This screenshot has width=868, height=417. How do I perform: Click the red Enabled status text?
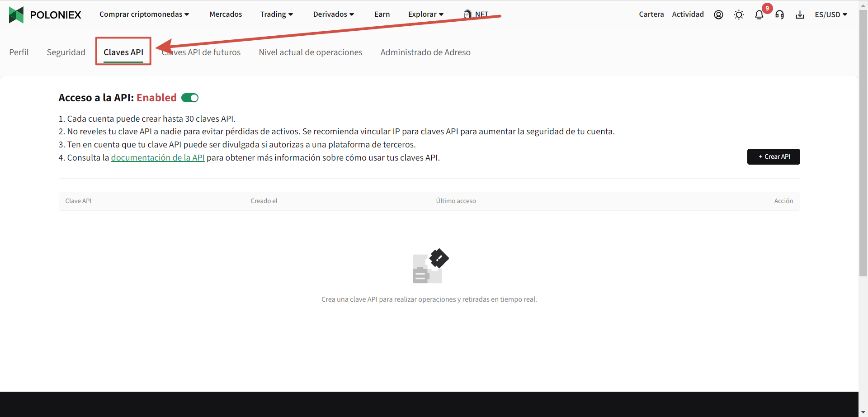pyautogui.click(x=156, y=98)
